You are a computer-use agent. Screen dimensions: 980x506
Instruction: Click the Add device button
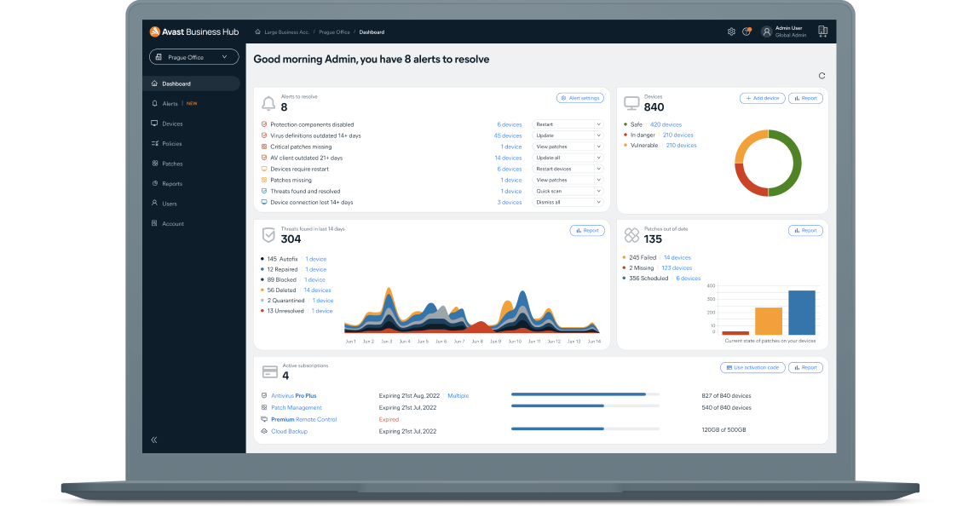(x=762, y=98)
